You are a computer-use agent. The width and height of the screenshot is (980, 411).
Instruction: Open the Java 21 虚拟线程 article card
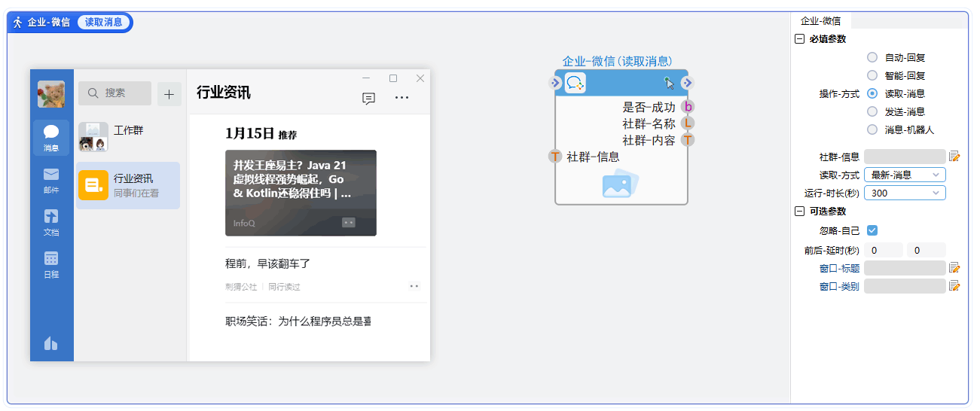[301, 193]
